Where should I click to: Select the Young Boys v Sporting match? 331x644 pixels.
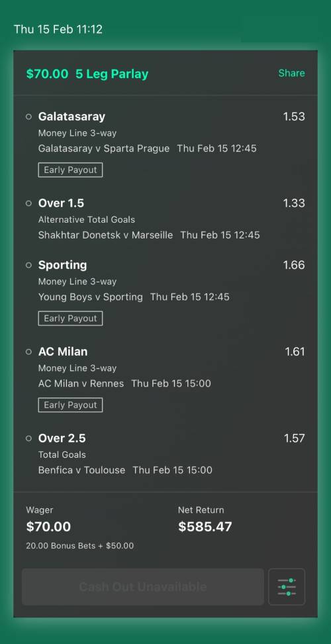pos(90,297)
